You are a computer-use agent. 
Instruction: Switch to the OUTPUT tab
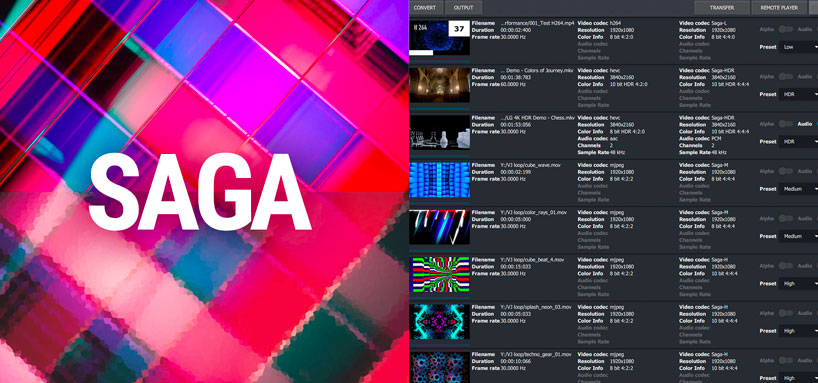click(463, 8)
